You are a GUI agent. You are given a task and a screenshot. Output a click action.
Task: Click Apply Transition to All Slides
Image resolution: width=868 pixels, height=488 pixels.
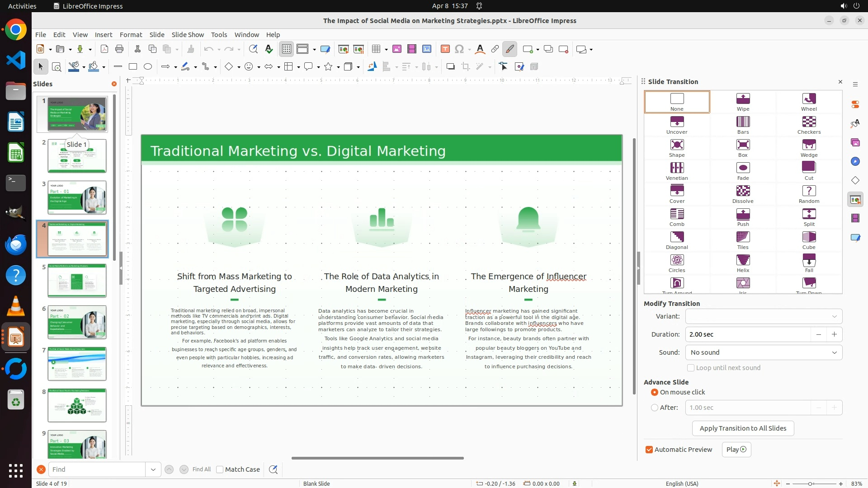[743, 428]
